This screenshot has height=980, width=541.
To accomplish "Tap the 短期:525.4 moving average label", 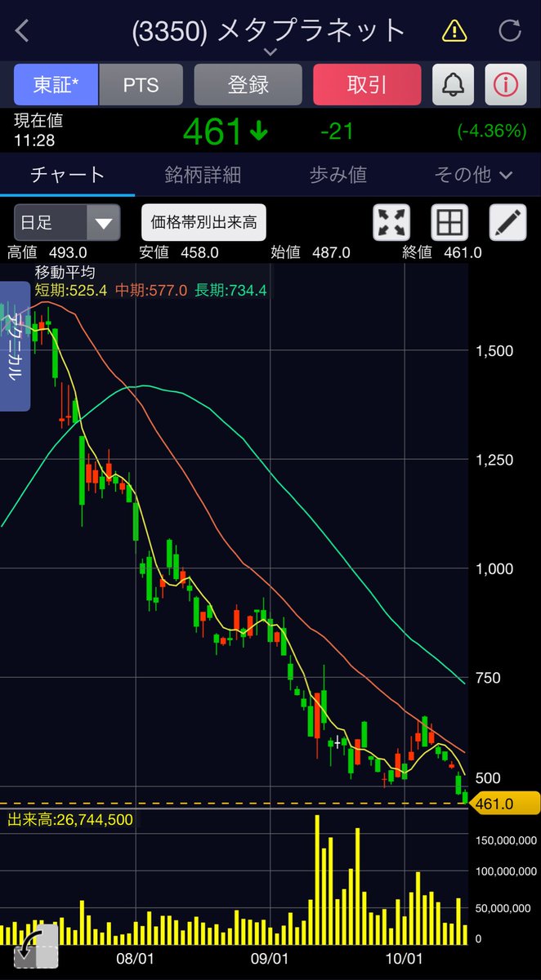I will point(72,289).
